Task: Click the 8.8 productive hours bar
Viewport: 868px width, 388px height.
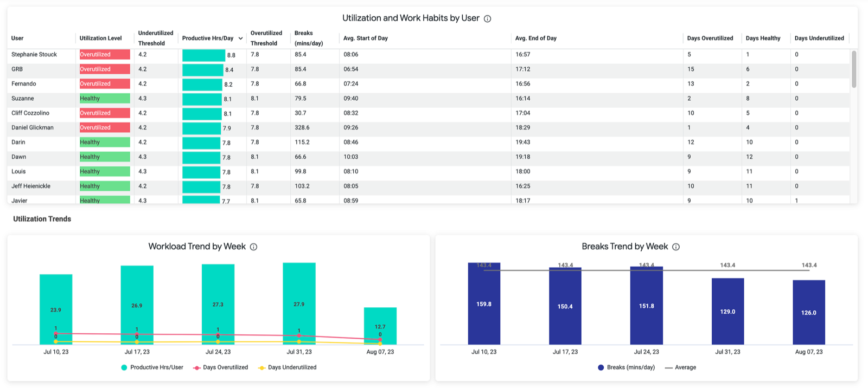Action: coord(203,55)
